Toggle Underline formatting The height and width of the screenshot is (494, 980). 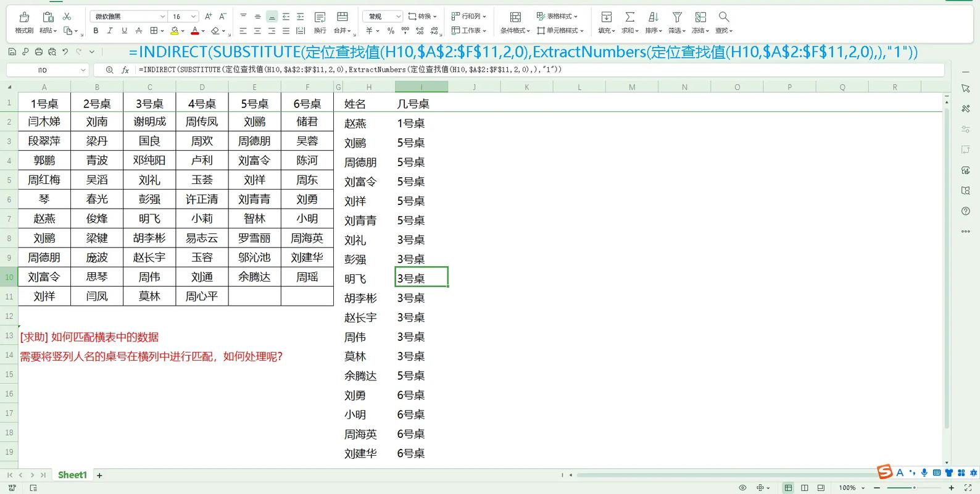[124, 30]
